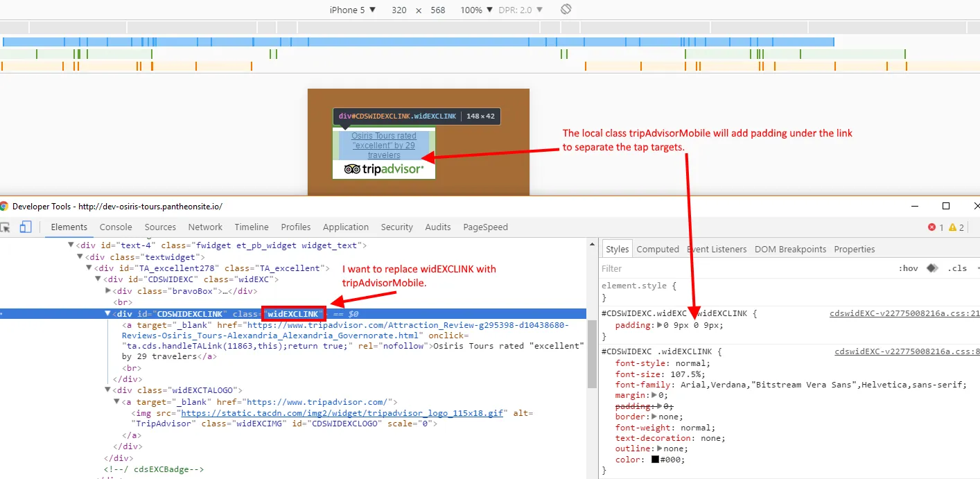This screenshot has height=479, width=980.
Task: Go to the Network tab
Action: tap(205, 227)
